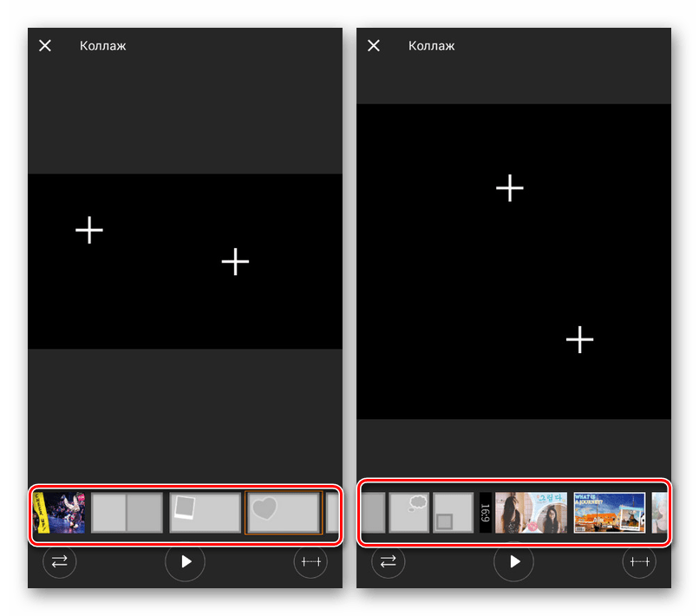Open the spacing width tool on the left screen

(x=310, y=562)
